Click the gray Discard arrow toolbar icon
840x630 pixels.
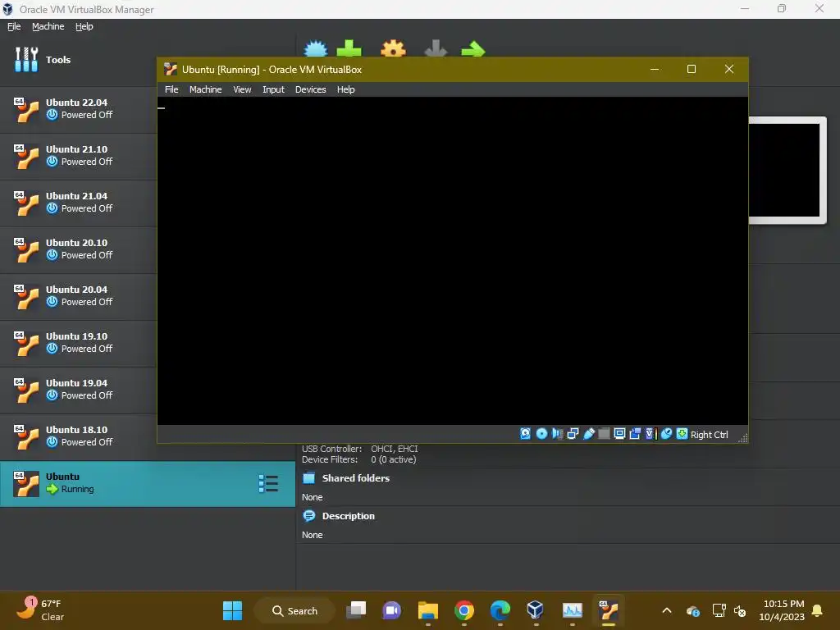point(436,48)
